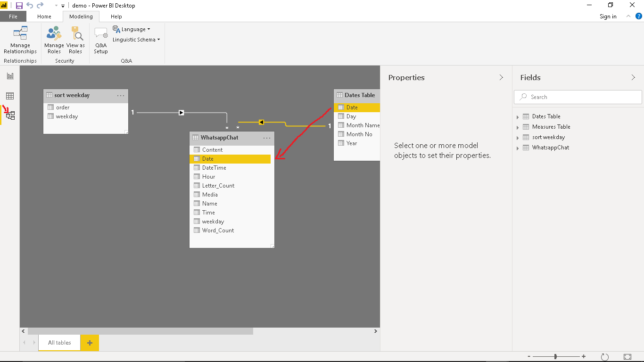Screen dimensions: 644x362
Task: Expand WhatsappChat in Fields pane
Action: [x=518, y=148]
